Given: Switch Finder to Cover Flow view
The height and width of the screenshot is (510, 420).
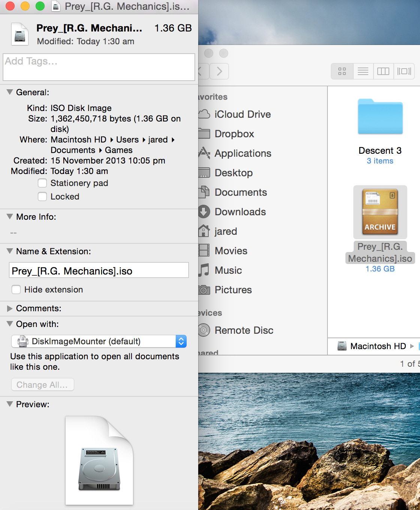Looking at the screenshot, I should click(404, 71).
